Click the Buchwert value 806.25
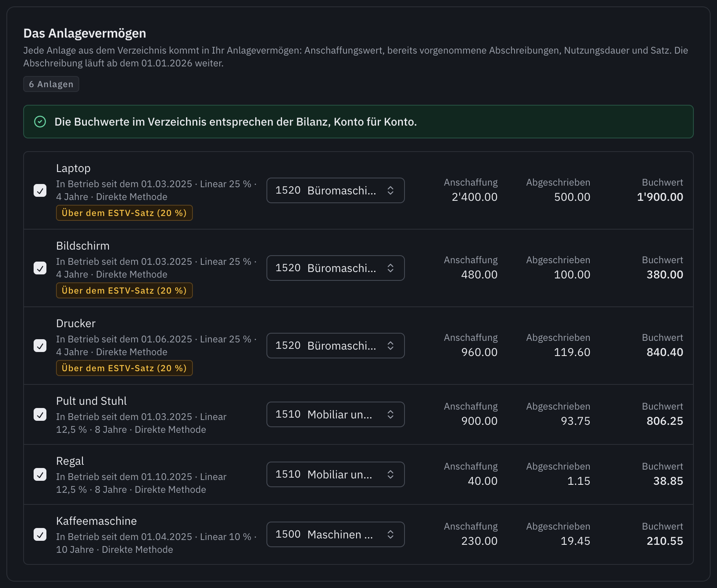The image size is (717, 588). [x=665, y=421]
